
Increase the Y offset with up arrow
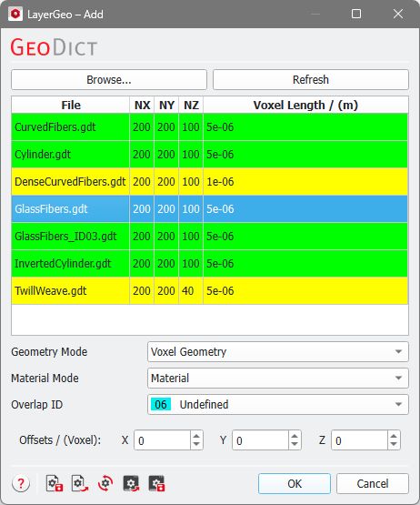(295, 436)
